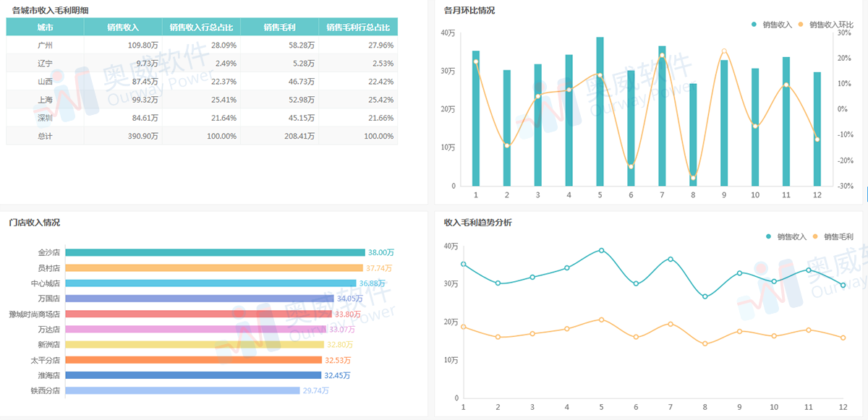Click the 门店收入情况 panel title

[35, 222]
